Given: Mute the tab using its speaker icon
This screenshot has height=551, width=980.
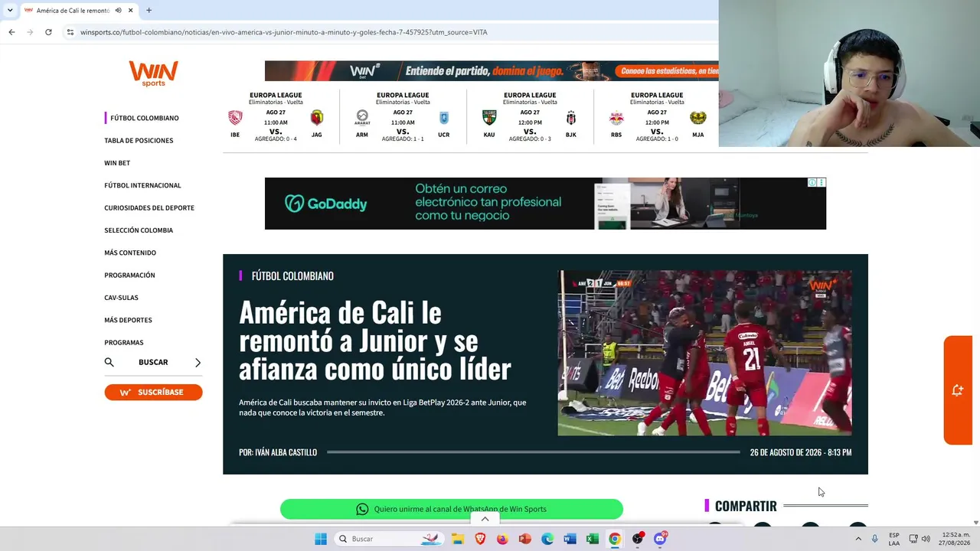Looking at the screenshot, I should [x=119, y=11].
